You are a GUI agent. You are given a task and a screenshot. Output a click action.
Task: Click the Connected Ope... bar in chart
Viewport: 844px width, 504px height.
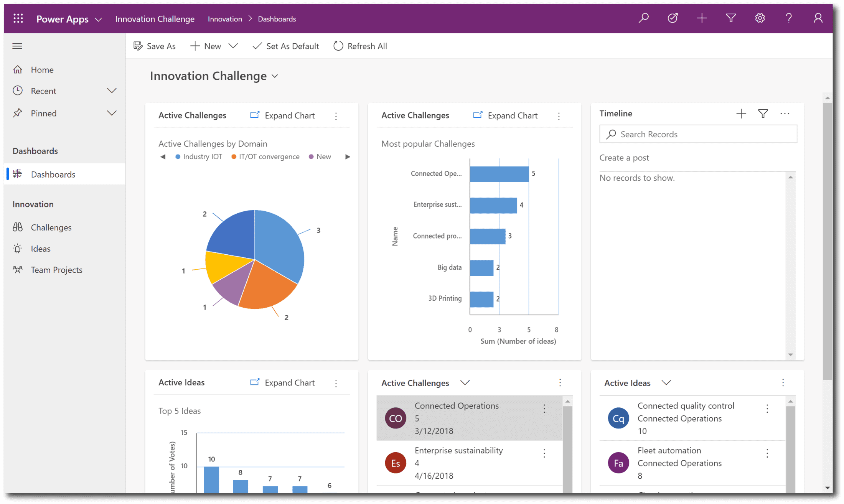[499, 174]
